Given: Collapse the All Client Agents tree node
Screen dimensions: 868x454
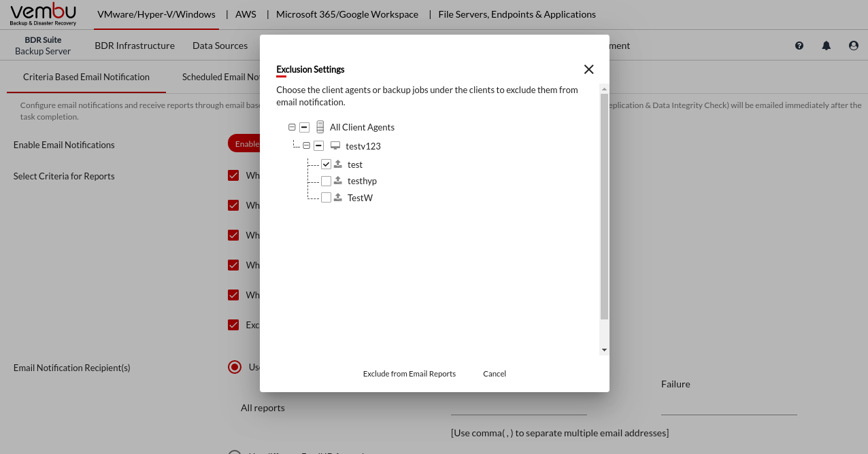Looking at the screenshot, I should coord(292,127).
